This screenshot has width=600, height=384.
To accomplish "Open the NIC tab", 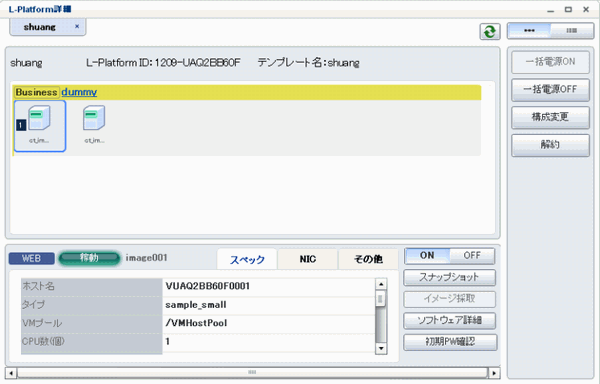I will point(308,259).
